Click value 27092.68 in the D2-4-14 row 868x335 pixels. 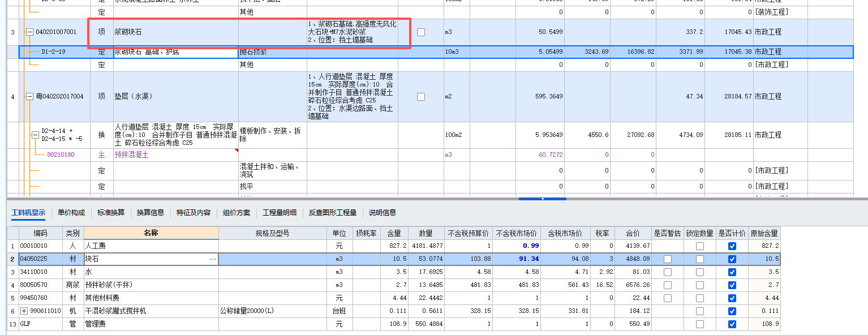pos(641,135)
